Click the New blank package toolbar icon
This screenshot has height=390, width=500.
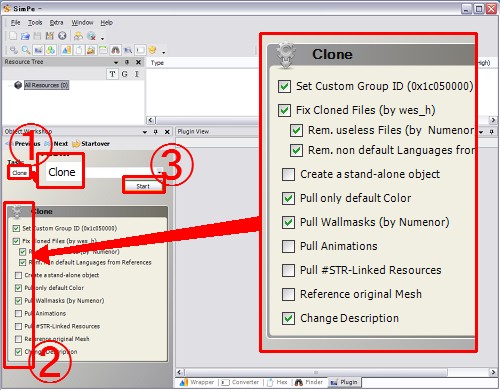click(x=13, y=36)
